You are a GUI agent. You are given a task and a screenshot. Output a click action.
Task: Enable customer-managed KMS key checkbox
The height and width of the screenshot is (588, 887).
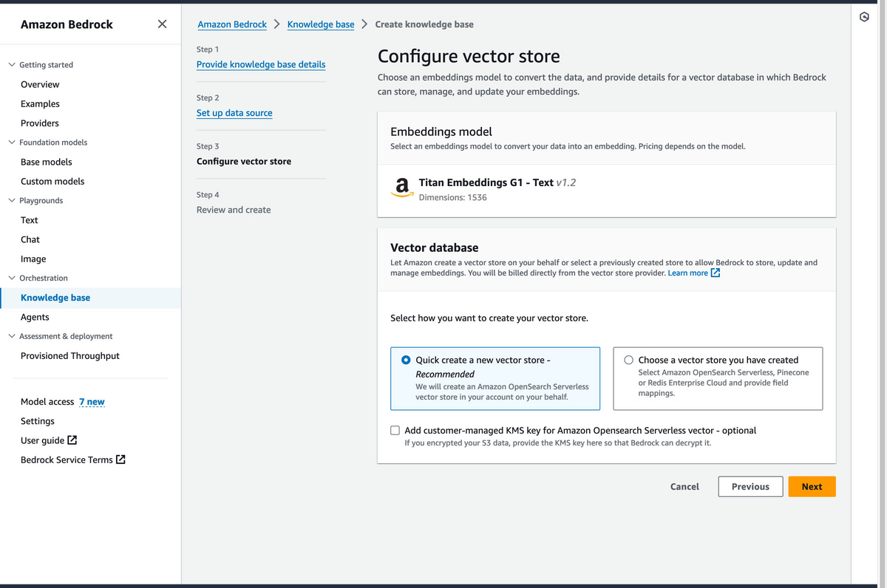[x=395, y=430]
